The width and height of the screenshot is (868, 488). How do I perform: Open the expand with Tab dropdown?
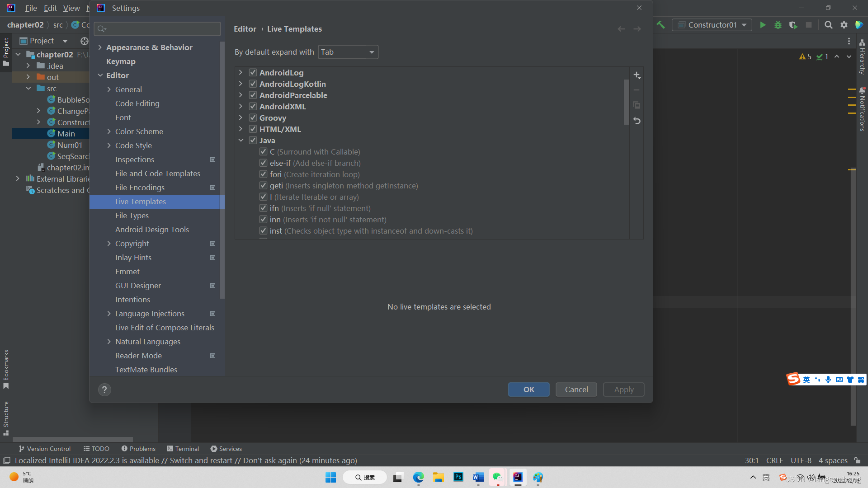348,52
